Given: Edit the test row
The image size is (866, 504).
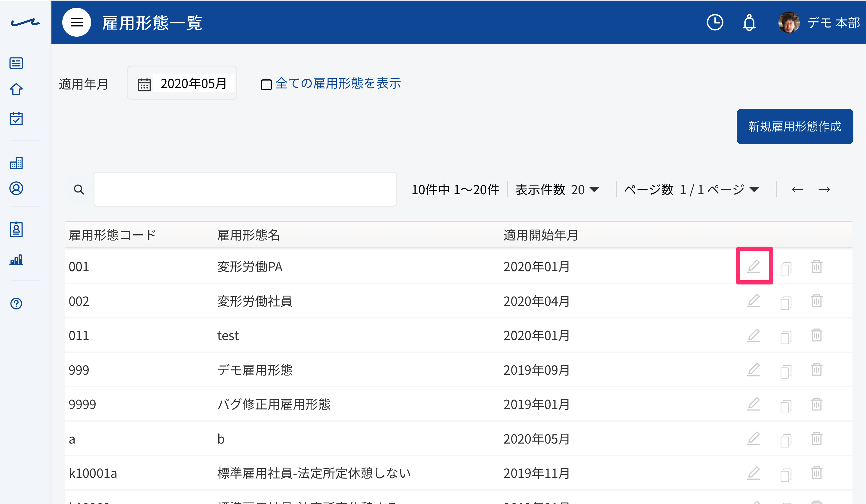Looking at the screenshot, I should click(754, 335).
